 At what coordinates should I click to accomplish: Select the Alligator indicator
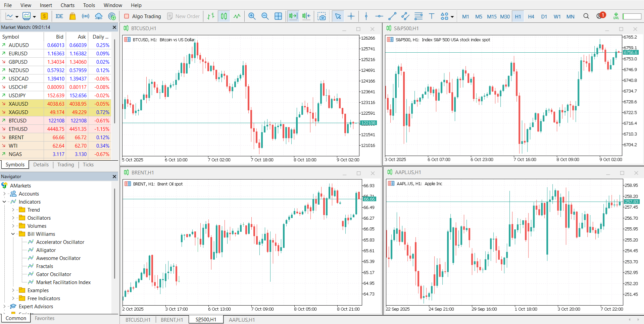pyautogui.click(x=46, y=250)
